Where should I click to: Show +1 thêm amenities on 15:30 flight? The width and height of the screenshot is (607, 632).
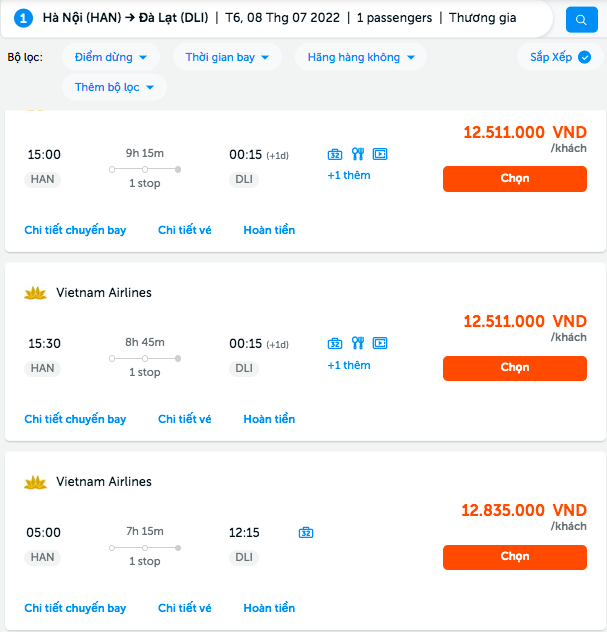tap(348, 365)
